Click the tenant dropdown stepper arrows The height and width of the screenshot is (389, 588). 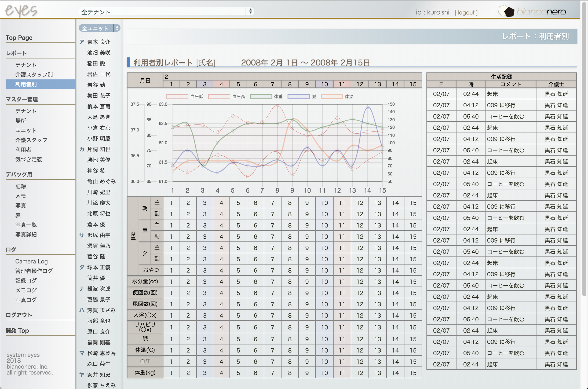[x=250, y=11]
